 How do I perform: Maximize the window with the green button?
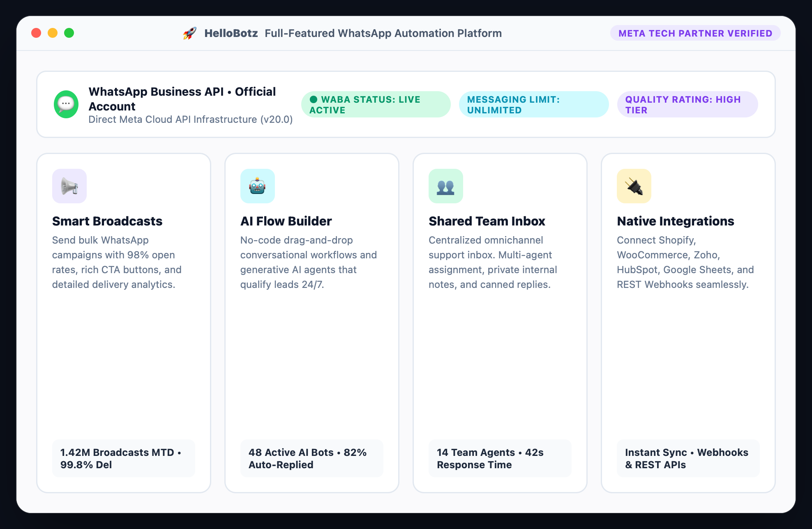click(x=69, y=33)
